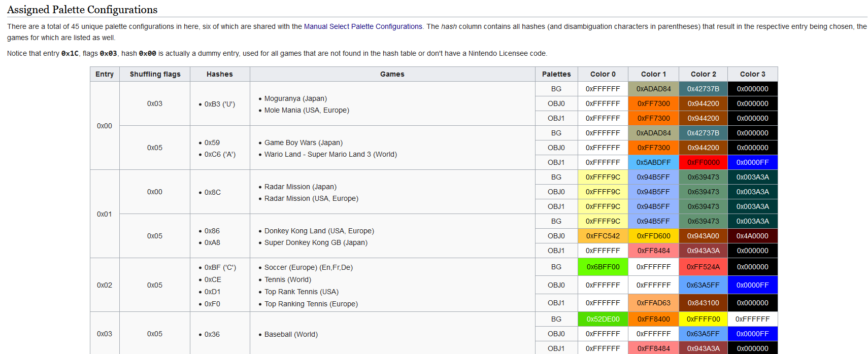Click the 0xC6 ('A') hash value
The image size is (868, 354).
(x=220, y=154)
